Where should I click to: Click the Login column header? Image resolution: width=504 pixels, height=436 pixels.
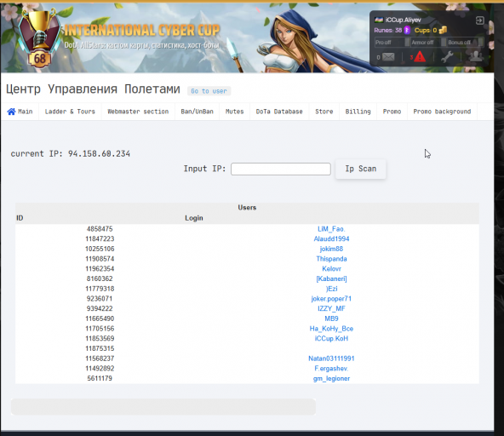pos(194,218)
